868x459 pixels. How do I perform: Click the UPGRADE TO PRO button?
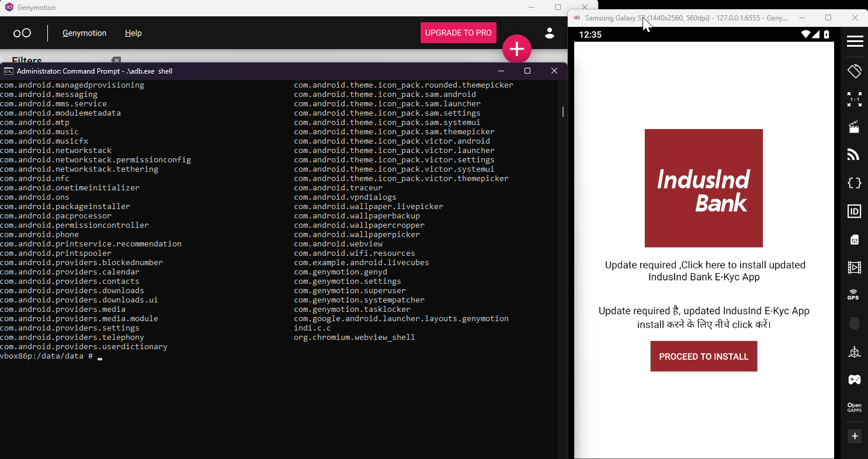pyautogui.click(x=459, y=33)
